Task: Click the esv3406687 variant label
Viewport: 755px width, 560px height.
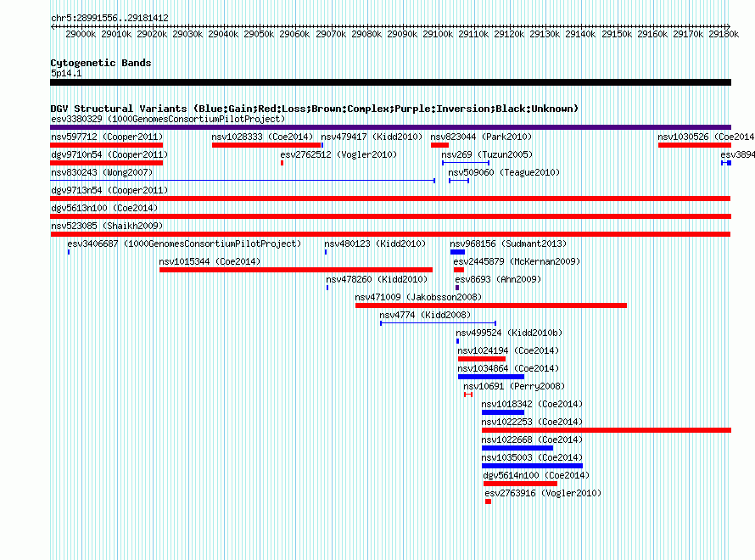Action: [184, 244]
